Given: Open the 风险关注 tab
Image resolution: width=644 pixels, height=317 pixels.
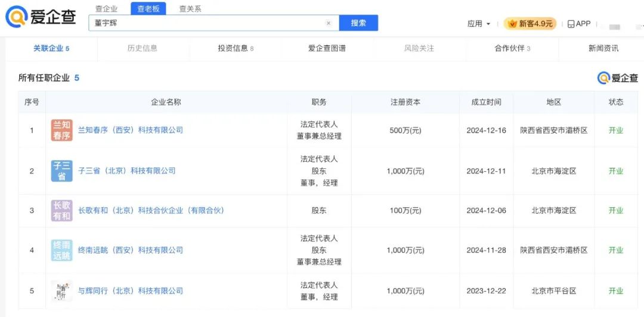Looking at the screenshot, I should (x=419, y=48).
